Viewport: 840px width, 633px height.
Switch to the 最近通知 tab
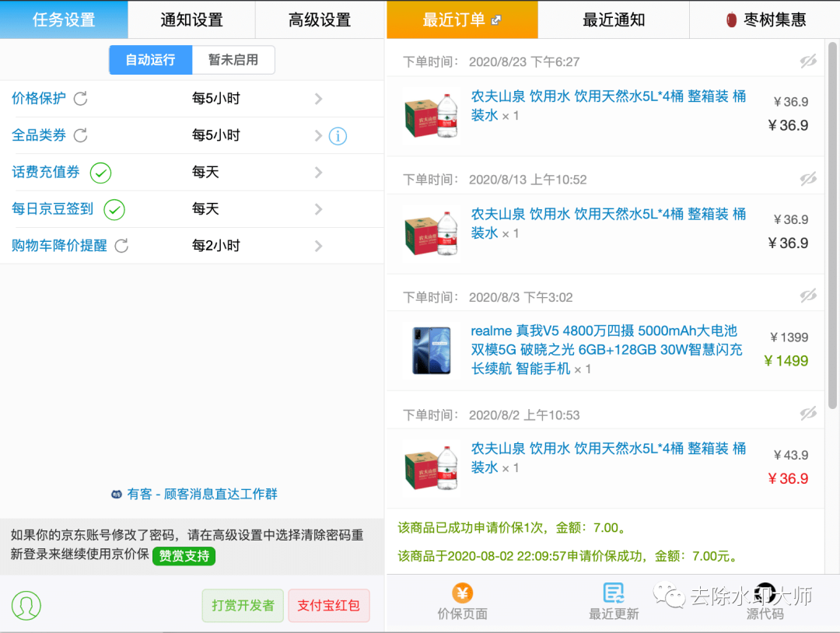point(614,19)
